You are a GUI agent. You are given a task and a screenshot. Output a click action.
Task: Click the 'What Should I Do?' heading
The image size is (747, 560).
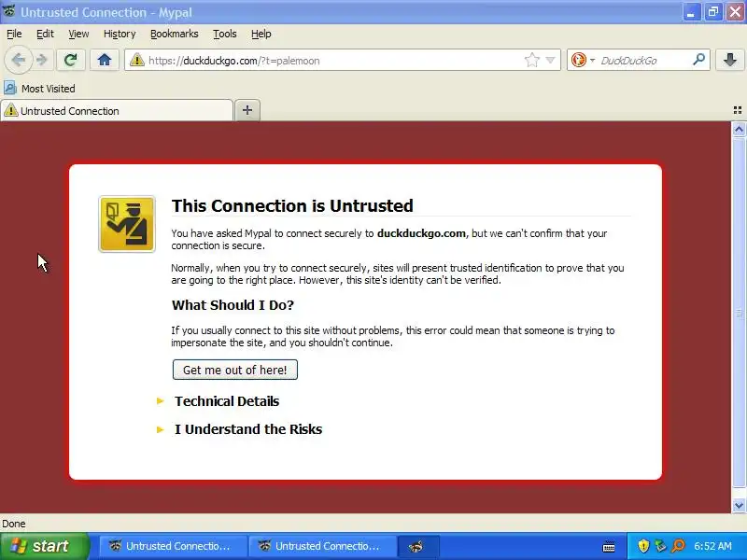pos(233,305)
